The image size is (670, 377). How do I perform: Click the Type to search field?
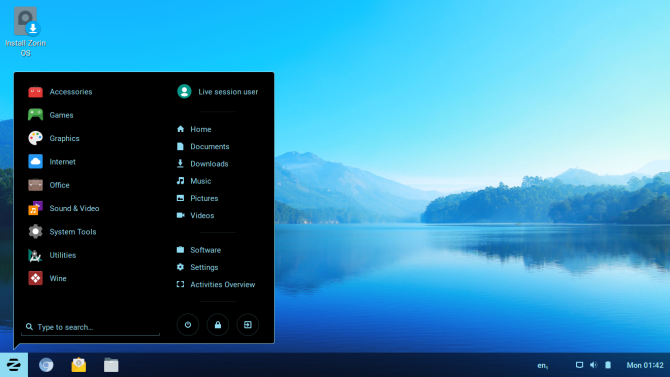pyautogui.click(x=91, y=327)
